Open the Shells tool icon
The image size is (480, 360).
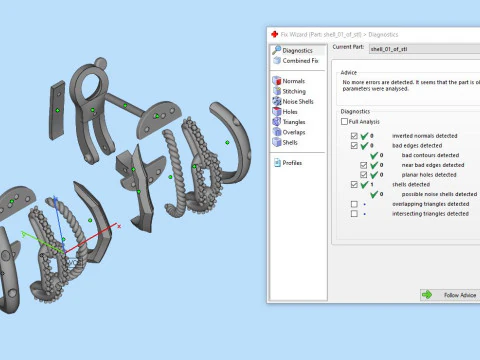click(277, 142)
